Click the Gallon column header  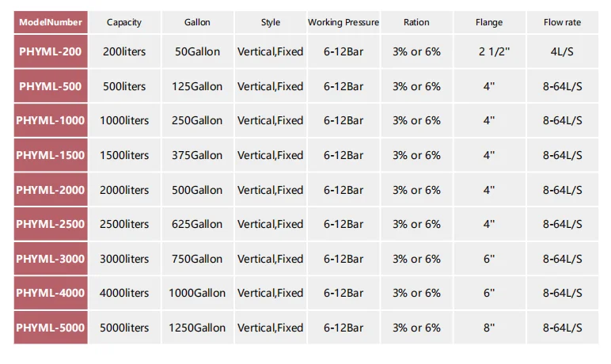point(197,22)
